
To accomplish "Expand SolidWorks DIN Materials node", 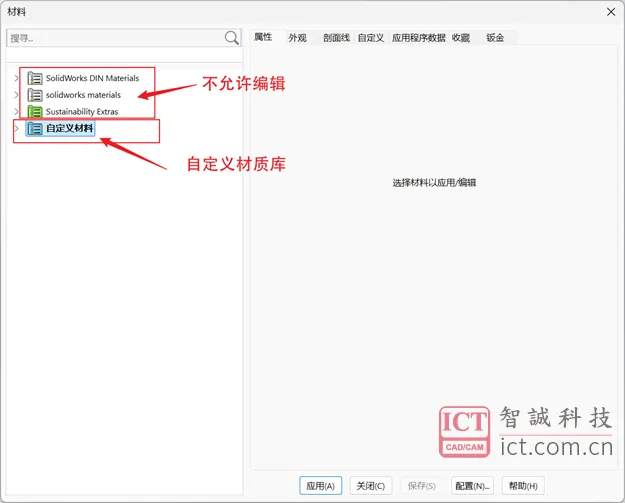I will (x=16, y=78).
